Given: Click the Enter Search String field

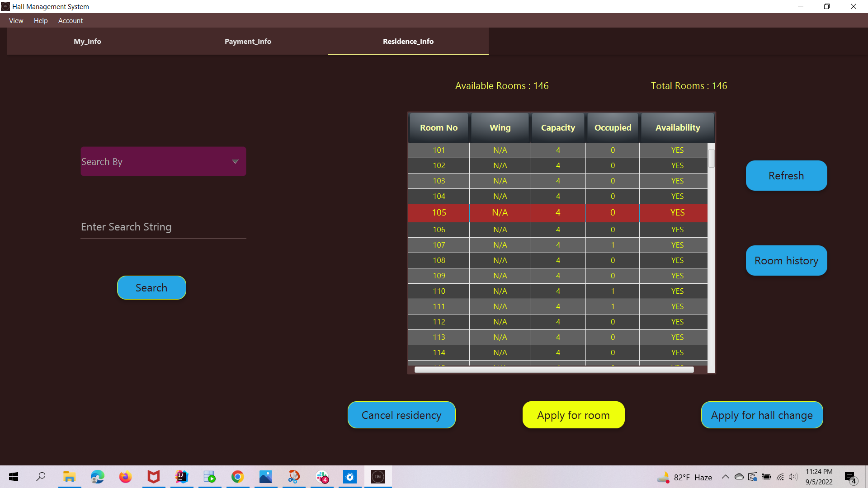Looking at the screenshot, I should [163, 226].
